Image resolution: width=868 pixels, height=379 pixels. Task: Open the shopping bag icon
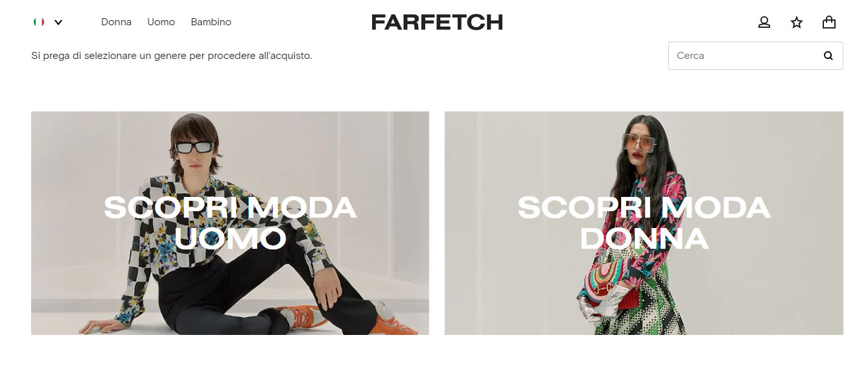829,23
